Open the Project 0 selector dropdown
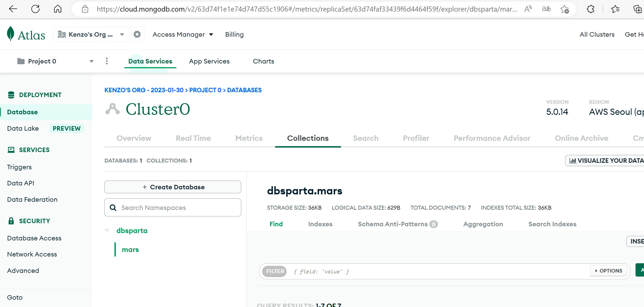Viewport: 644px width, 307px height. (56, 61)
